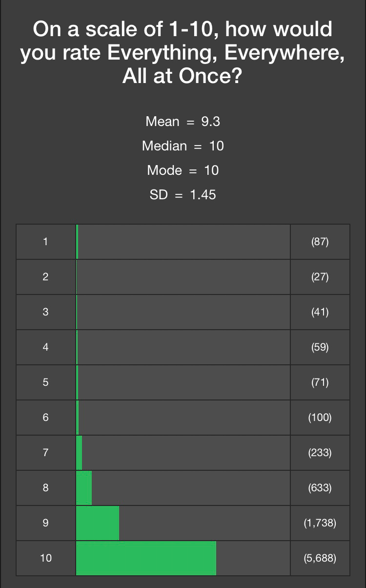The image size is (366, 588).
Task: Select the row label 5
Action: 46,382
